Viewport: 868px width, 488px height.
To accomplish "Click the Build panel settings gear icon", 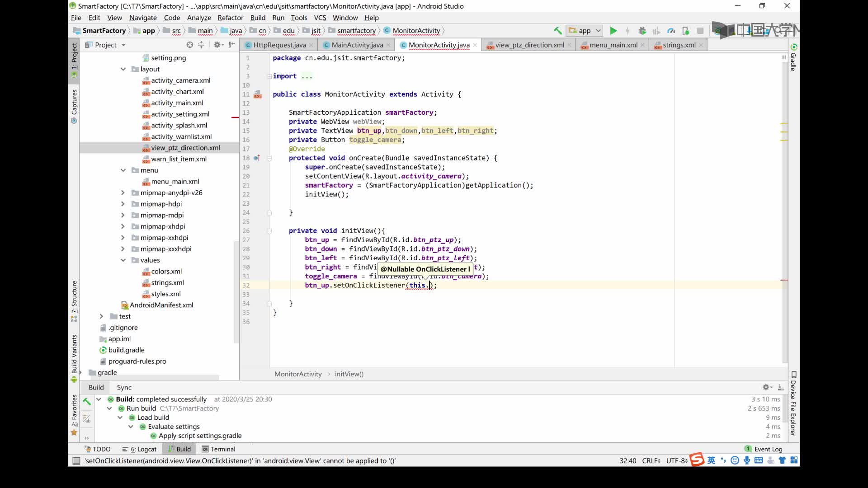I will [x=767, y=387].
